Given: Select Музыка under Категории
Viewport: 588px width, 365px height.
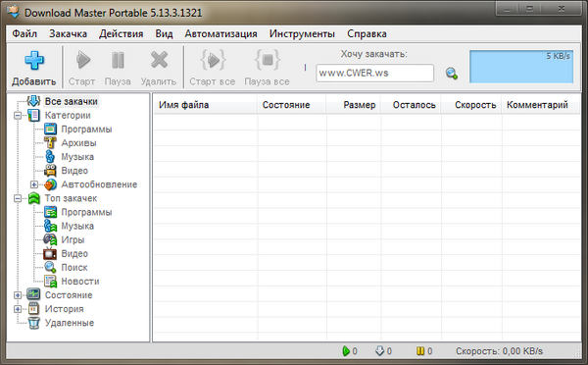Looking at the screenshot, I should (77, 157).
